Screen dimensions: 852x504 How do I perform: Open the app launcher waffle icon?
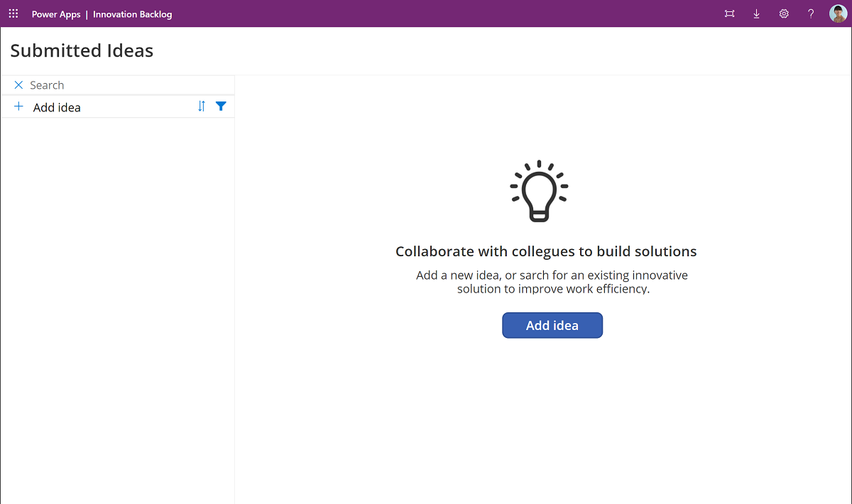tap(13, 13)
